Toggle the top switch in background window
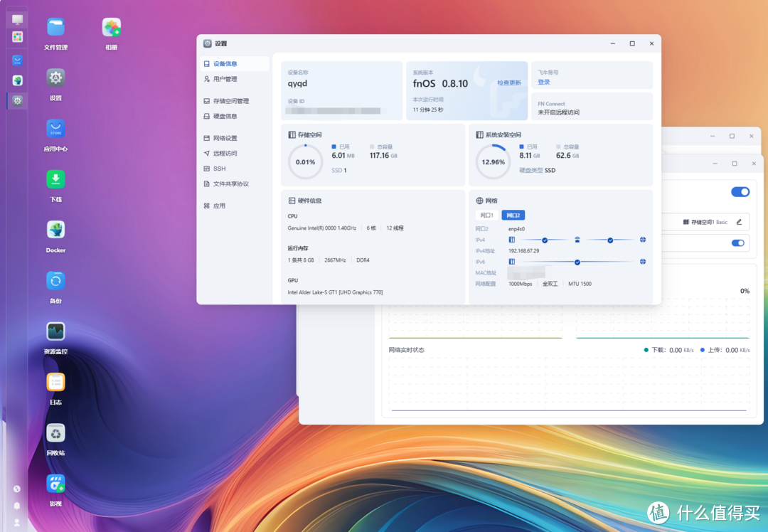The image size is (768, 532). click(x=740, y=192)
